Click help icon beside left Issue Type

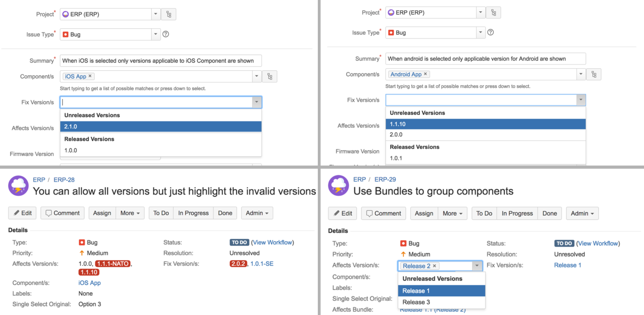[x=166, y=34]
